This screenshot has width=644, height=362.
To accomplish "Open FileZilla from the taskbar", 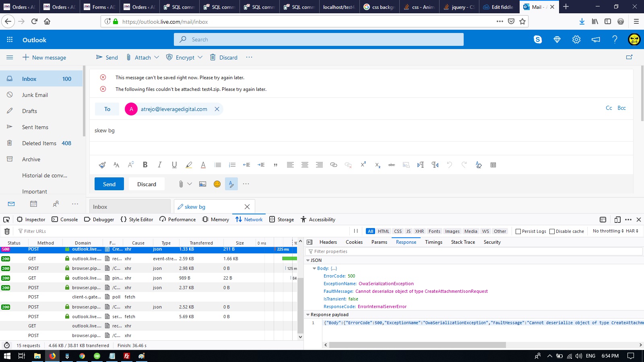I will click(126, 356).
